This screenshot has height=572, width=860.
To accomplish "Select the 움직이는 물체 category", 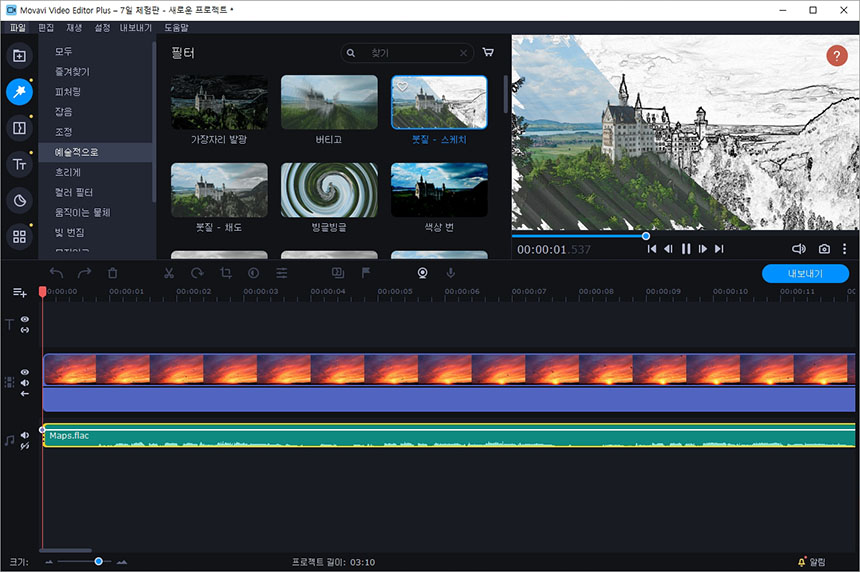I will pyautogui.click(x=95, y=212).
